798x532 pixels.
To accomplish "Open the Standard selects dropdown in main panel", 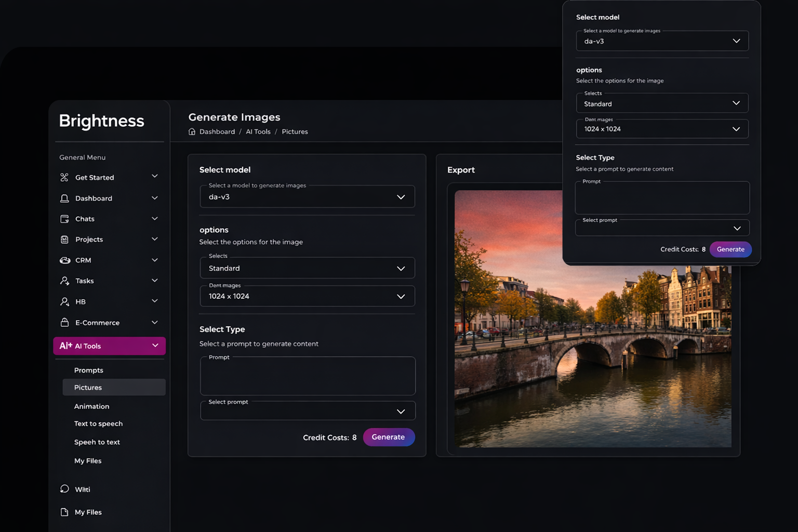I will point(307,269).
